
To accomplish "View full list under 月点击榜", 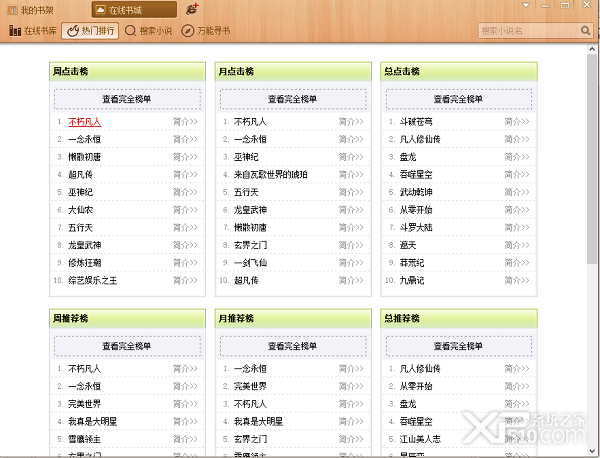I will pyautogui.click(x=293, y=99).
